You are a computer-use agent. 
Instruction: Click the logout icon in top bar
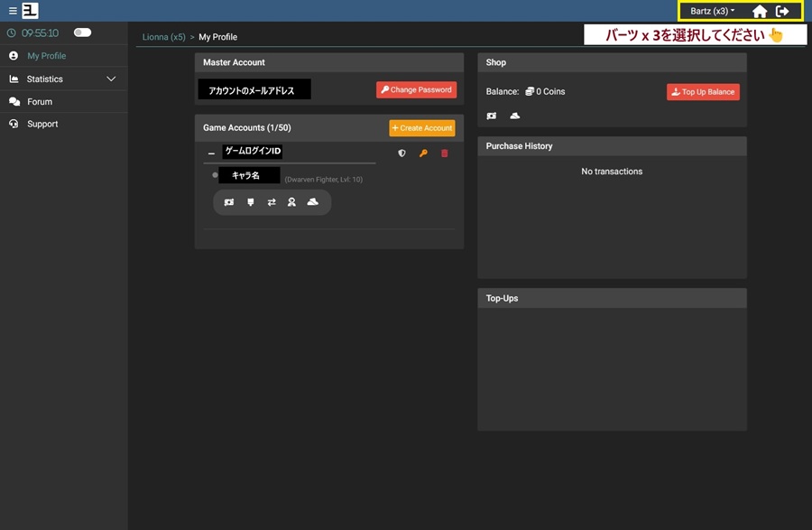click(782, 12)
